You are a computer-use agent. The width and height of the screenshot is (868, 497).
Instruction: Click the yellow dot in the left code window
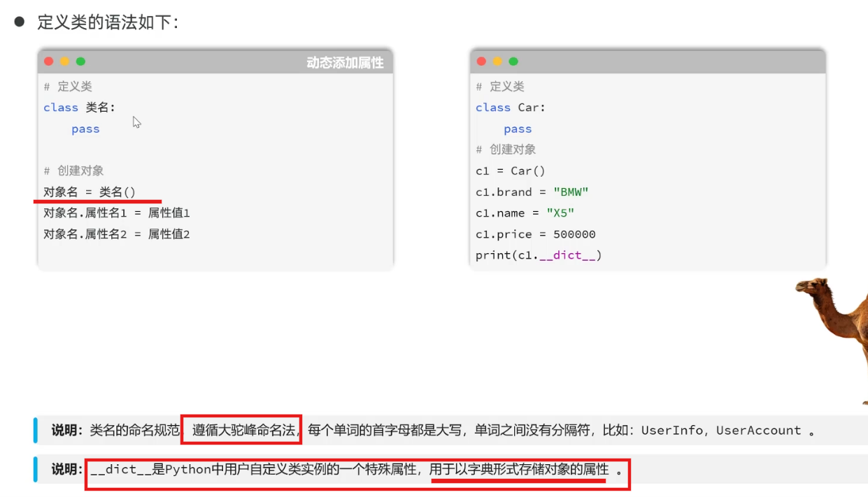tap(64, 62)
